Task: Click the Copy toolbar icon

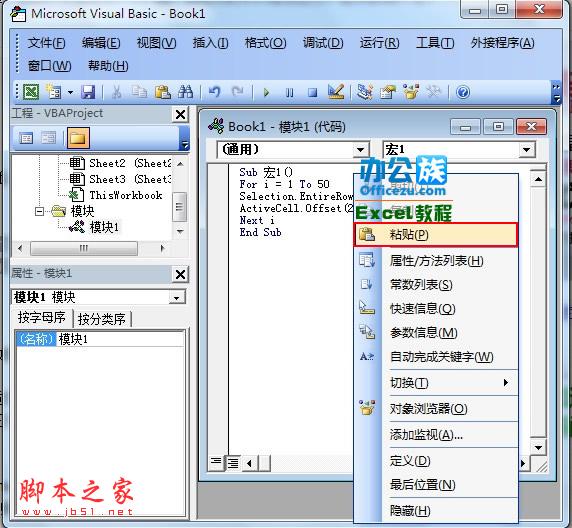Action: pos(139,92)
